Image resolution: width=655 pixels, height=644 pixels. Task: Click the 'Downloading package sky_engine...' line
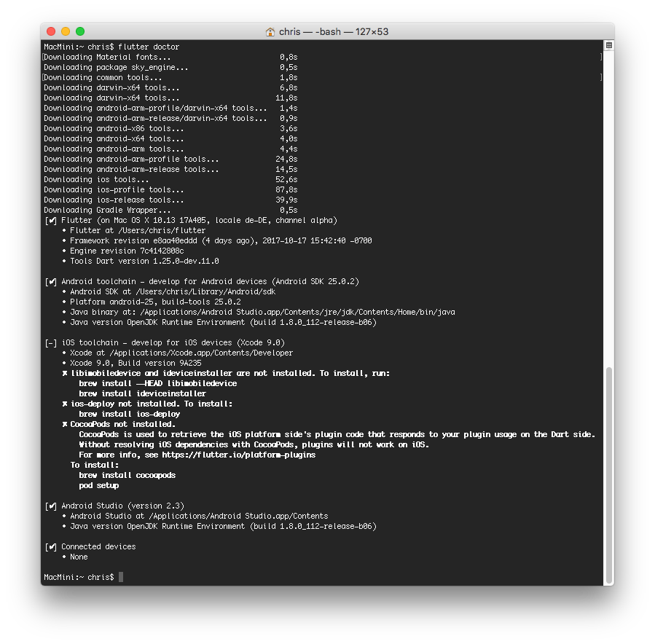(x=170, y=67)
